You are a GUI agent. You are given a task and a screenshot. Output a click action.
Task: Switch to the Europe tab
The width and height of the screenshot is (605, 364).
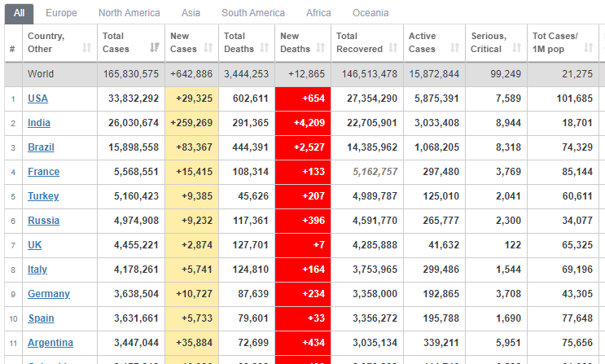[61, 13]
